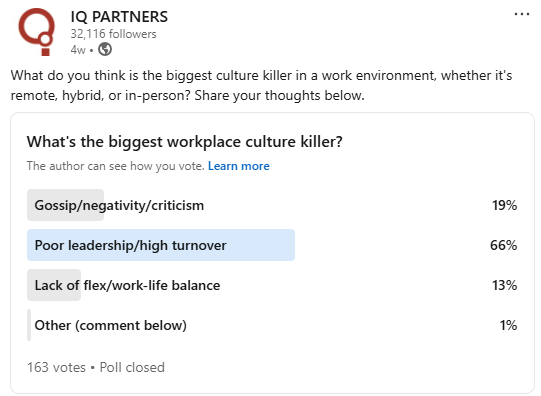541x396 pixels.
Task: Click the 19% result percentage
Action: [x=504, y=205]
